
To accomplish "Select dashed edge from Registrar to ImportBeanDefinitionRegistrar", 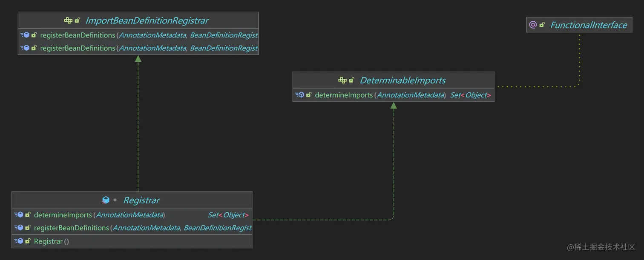I will [x=138, y=123].
